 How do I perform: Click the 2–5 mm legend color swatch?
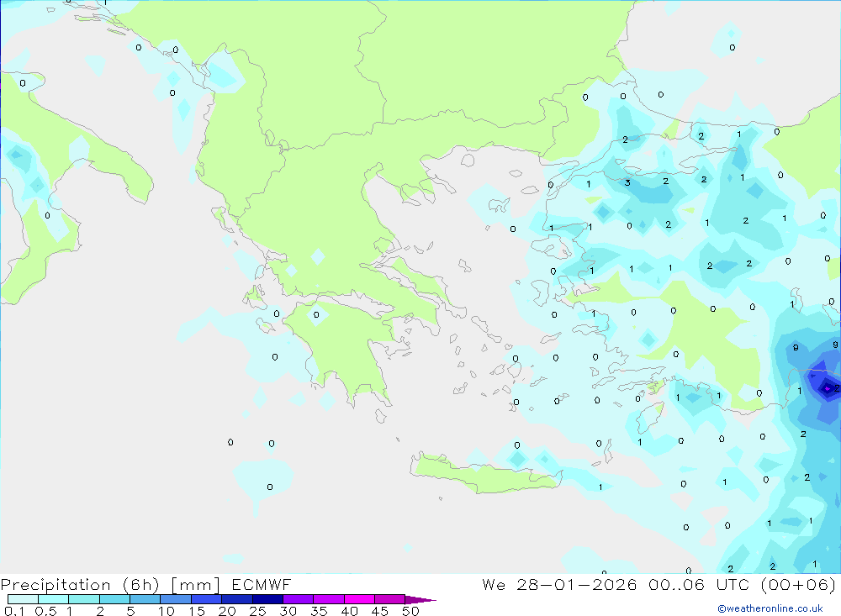(114, 599)
